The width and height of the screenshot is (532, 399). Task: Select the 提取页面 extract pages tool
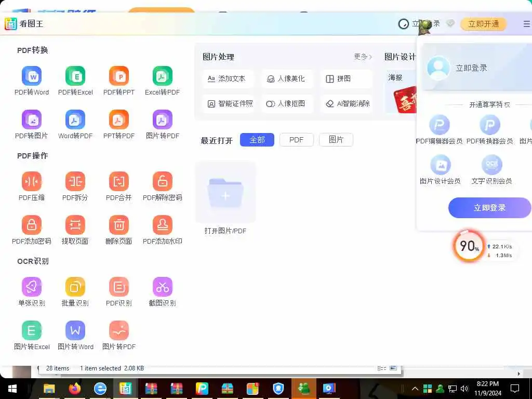[x=75, y=230]
